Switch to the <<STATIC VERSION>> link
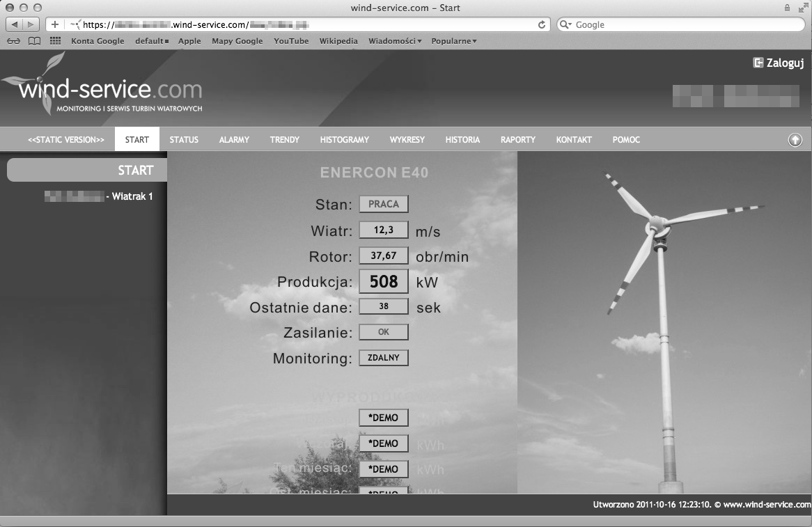Viewport: 812px width, 527px height. point(65,140)
